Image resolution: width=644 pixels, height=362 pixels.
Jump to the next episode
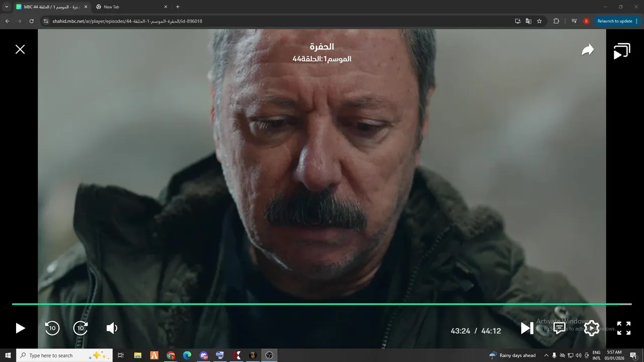point(527,328)
